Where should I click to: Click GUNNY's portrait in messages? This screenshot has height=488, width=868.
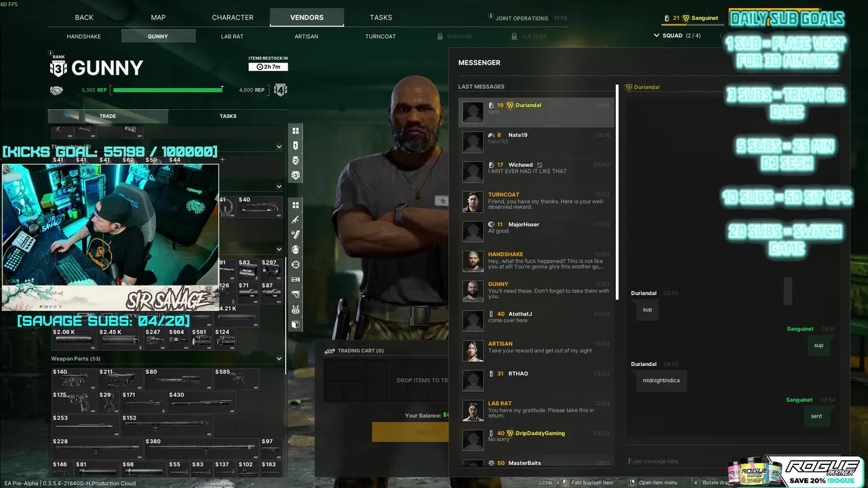point(473,291)
